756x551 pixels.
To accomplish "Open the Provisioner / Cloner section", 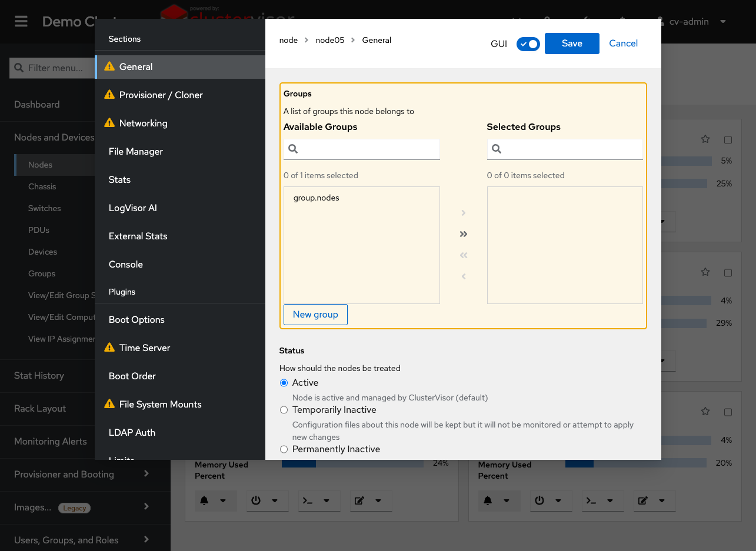I will pos(180,95).
